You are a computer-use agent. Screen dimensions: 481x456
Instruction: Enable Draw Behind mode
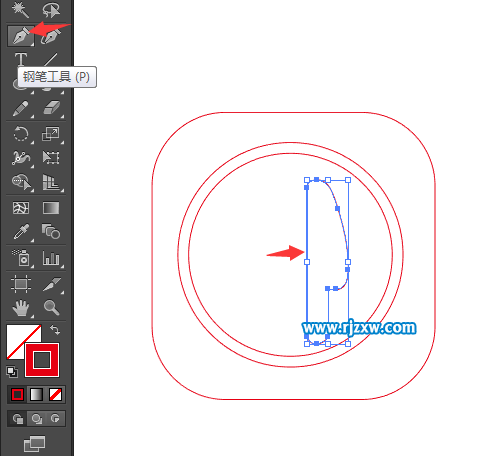(37, 418)
